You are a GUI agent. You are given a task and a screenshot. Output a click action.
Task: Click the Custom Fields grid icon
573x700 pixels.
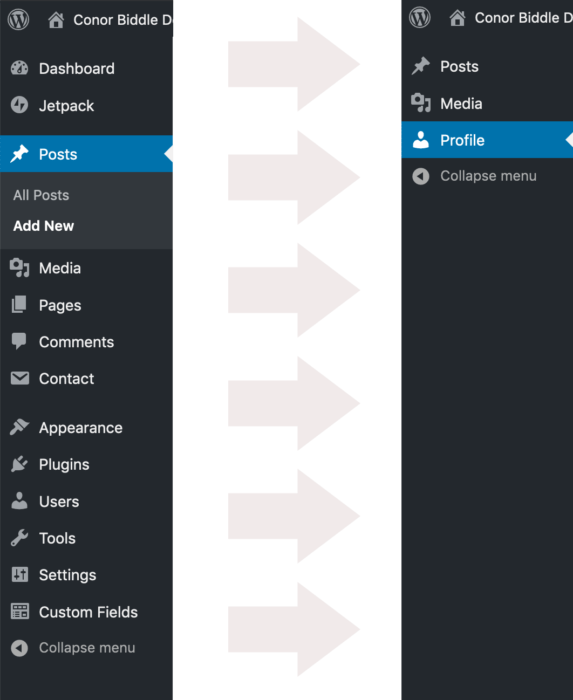(20, 612)
